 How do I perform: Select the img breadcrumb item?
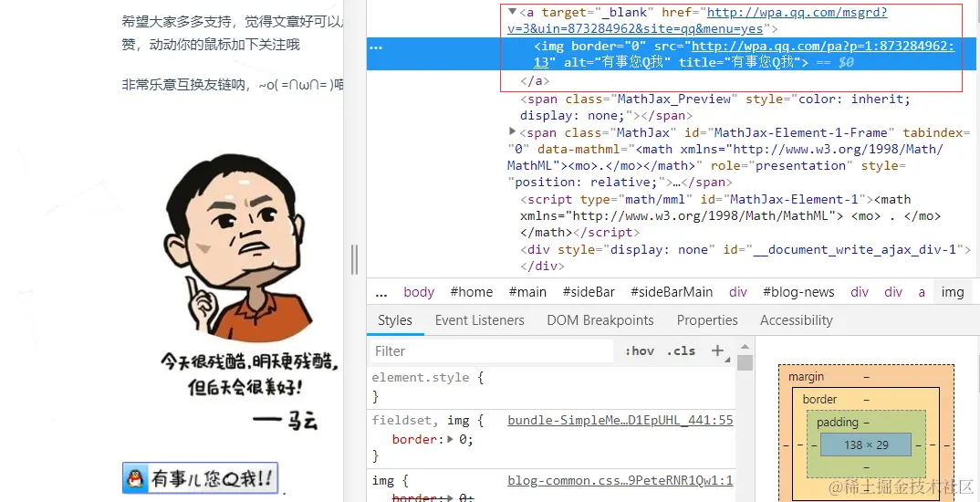point(953,292)
